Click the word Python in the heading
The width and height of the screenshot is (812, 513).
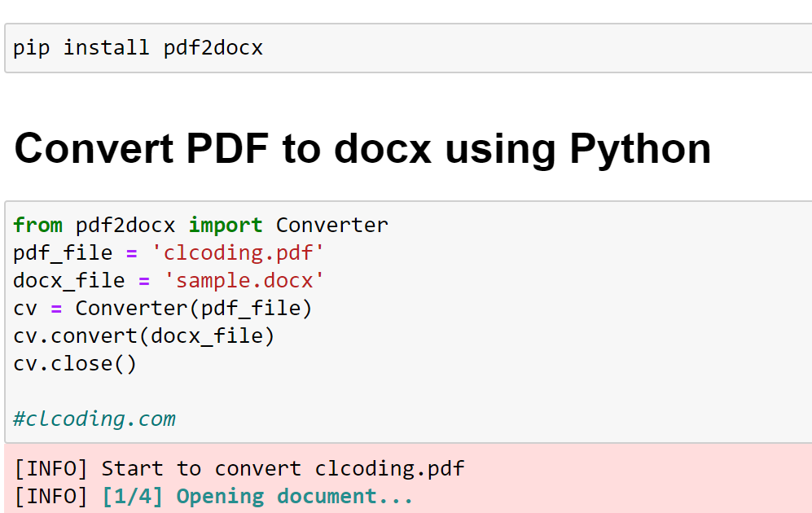pos(641,150)
